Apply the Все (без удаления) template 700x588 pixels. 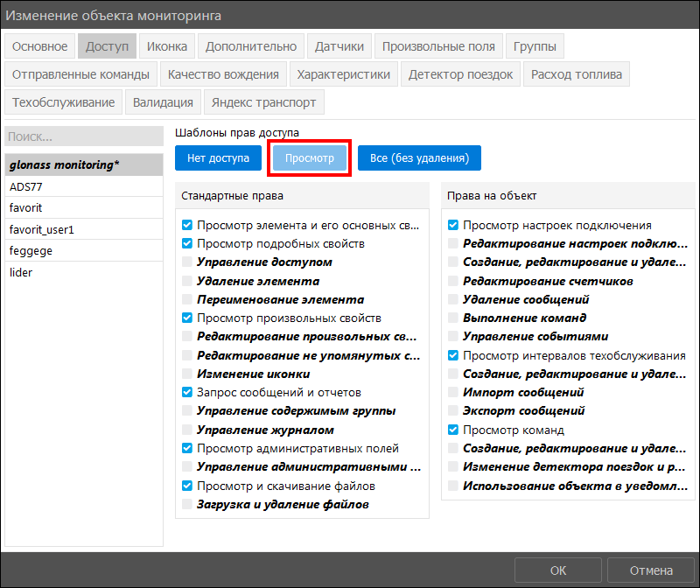419,158
